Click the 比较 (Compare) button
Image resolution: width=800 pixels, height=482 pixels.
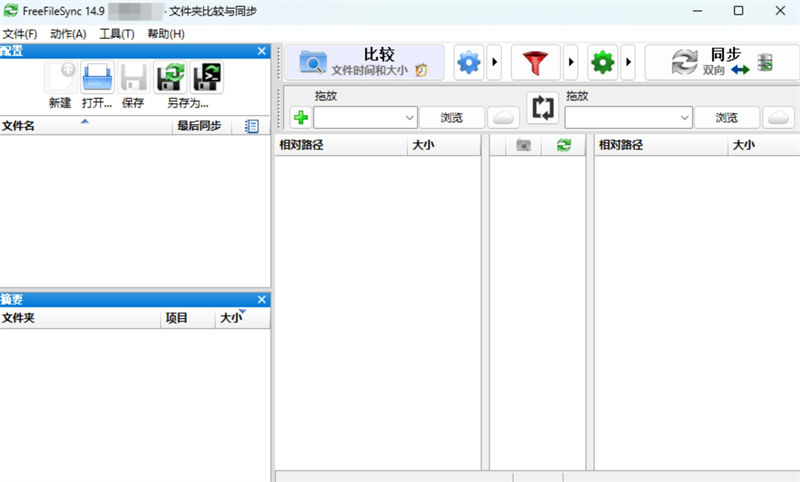[x=363, y=62]
